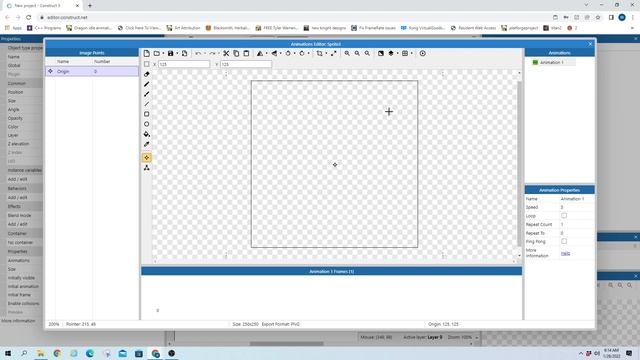Open the dropdown arrow beside the Mirror icon

tap(266, 53)
